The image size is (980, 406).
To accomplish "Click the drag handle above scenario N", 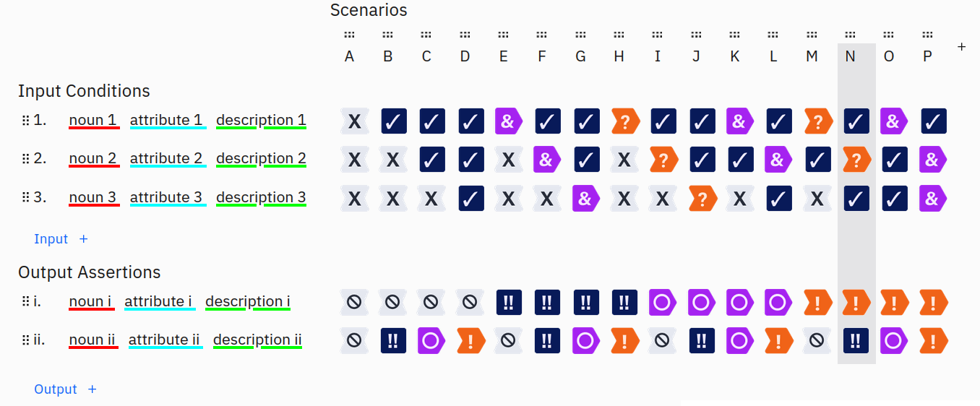I will 851,35.
